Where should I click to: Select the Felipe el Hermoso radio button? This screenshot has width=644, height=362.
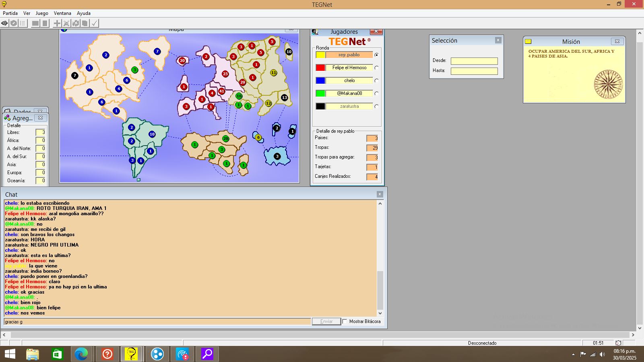pyautogui.click(x=376, y=68)
